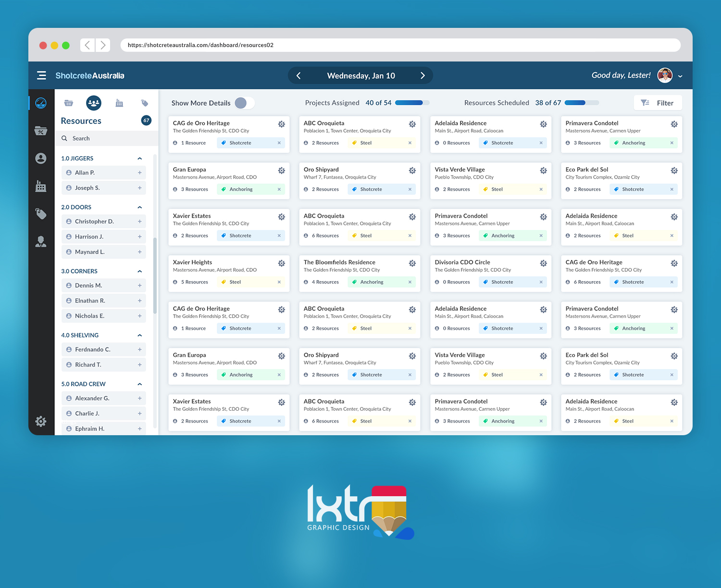
Task: Click the browser forward arrow
Action: (x=103, y=45)
